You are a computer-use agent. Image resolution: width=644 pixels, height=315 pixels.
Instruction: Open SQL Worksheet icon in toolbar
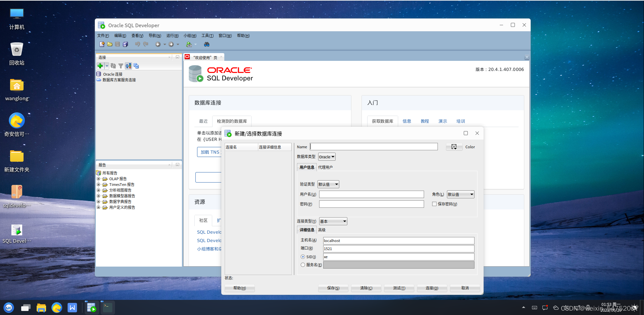189,44
